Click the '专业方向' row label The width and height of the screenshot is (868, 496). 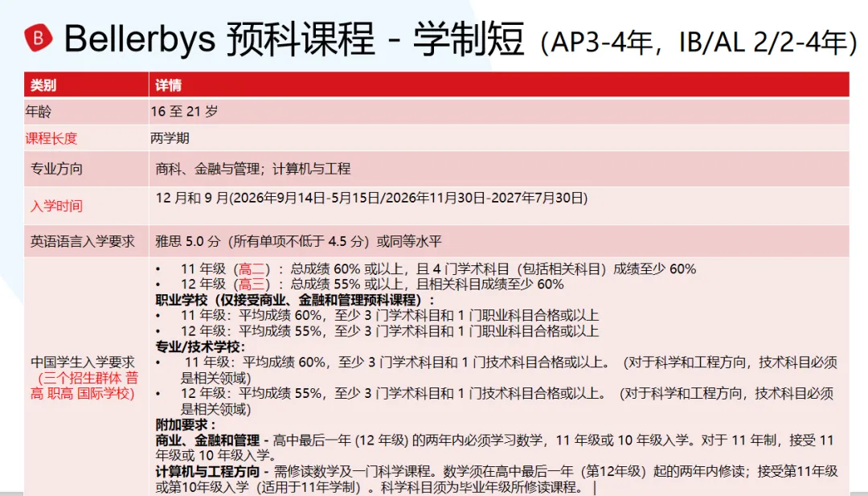pyautogui.click(x=56, y=169)
